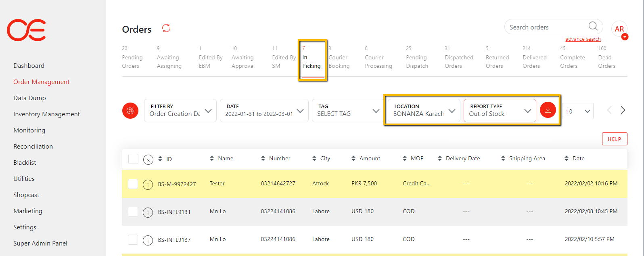Open the AR user avatar menu
644x256 pixels.
(x=619, y=29)
